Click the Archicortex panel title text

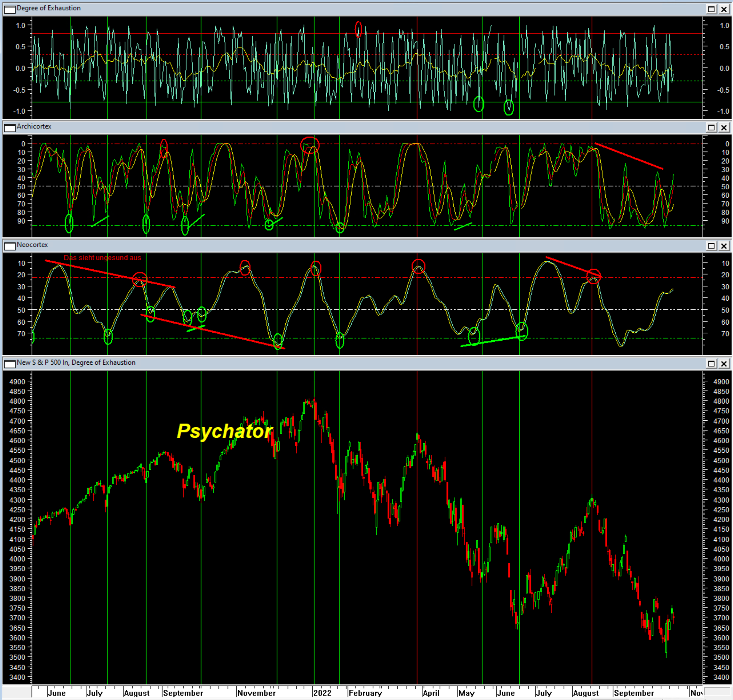pyautogui.click(x=34, y=127)
